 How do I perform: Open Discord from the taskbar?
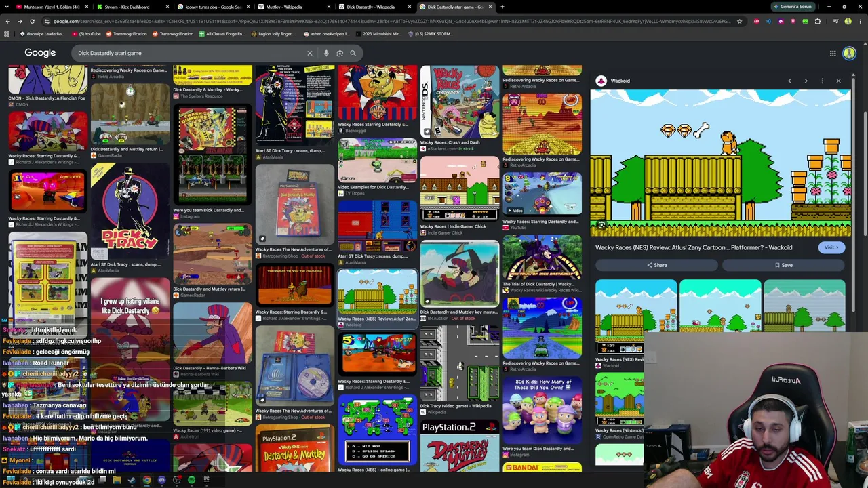tap(161, 481)
